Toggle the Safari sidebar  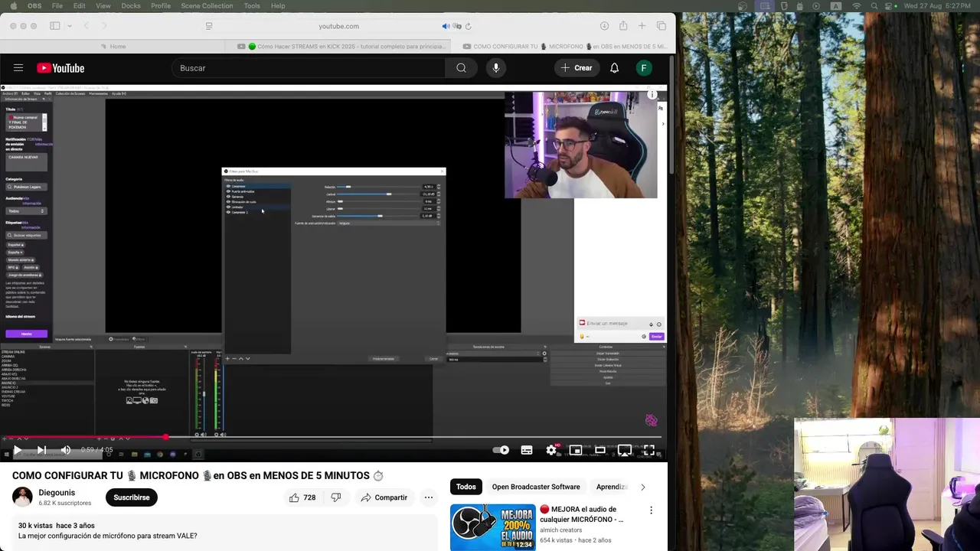55,26
